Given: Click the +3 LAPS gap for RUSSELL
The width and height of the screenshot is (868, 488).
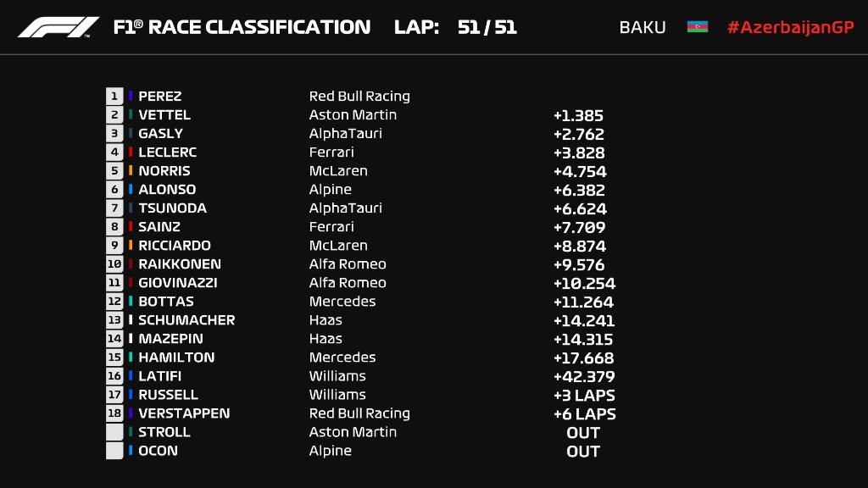Looking at the screenshot, I should [584, 396].
